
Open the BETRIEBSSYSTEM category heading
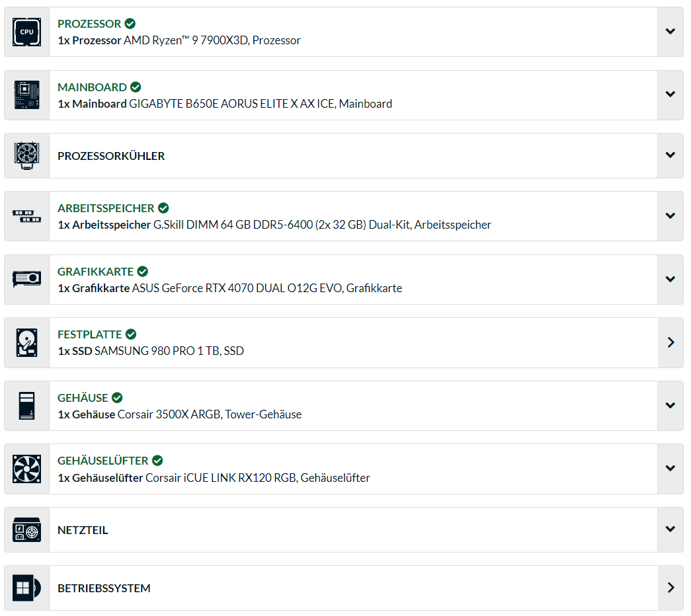104,588
